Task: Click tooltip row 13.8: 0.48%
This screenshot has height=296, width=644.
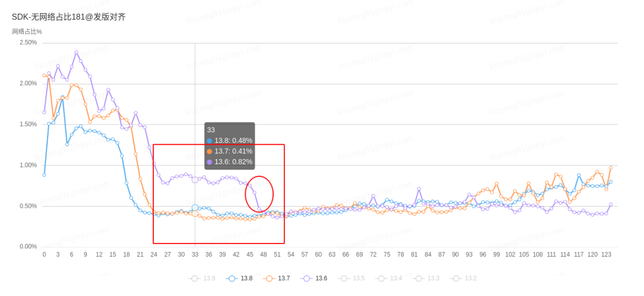Action: [x=230, y=141]
